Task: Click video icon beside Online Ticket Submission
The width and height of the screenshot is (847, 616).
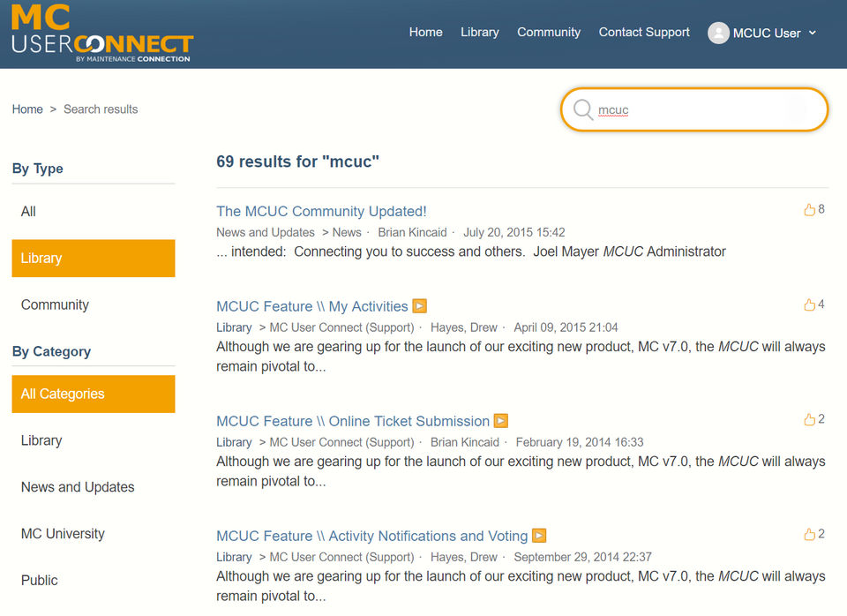Action: [501, 420]
